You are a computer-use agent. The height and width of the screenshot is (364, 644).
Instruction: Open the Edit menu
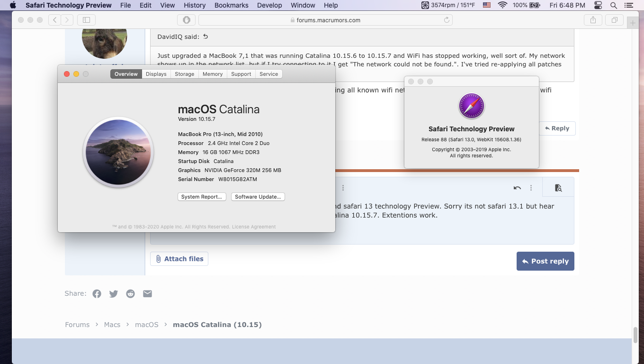pos(146,5)
